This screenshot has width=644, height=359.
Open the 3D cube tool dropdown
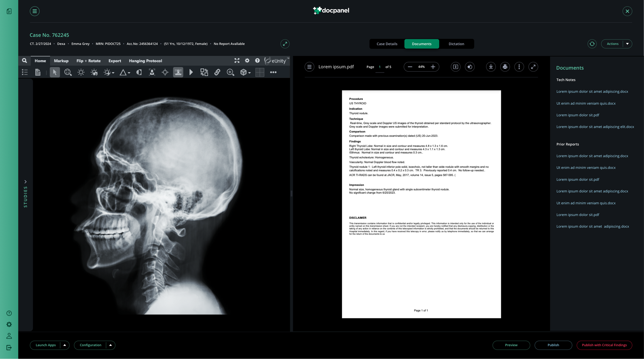(x=249, y=73)
